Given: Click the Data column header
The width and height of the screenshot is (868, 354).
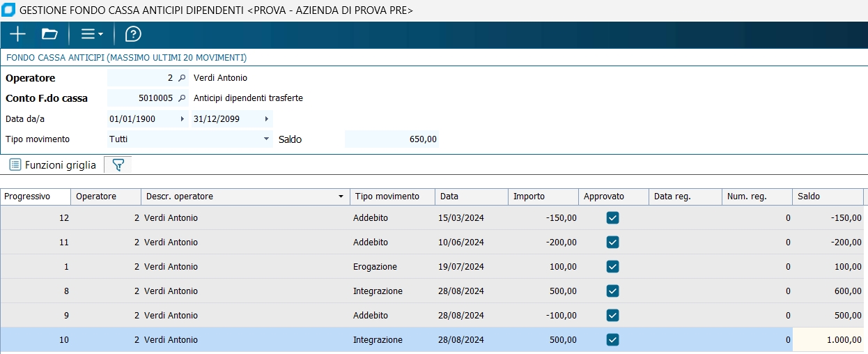Looking at the screenshot, I should pos(470,197).
